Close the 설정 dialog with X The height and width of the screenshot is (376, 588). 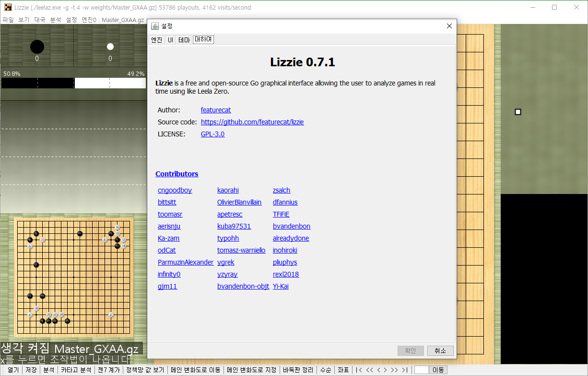coord(449,26)
